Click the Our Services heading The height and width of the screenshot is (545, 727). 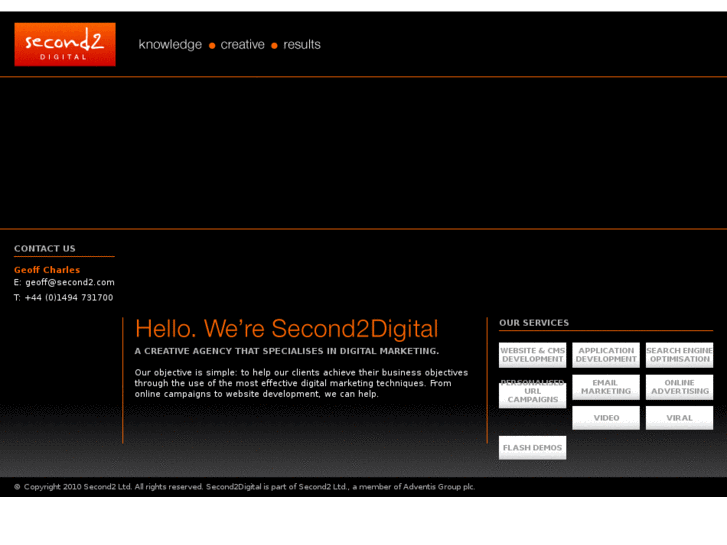(x=534, y=323)
